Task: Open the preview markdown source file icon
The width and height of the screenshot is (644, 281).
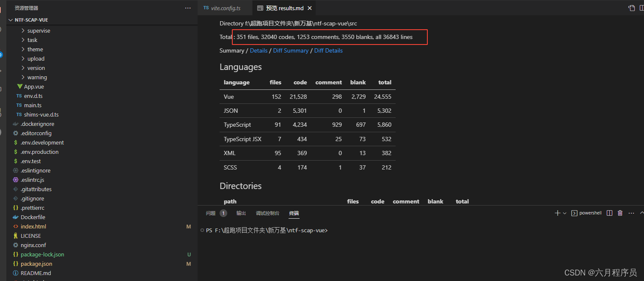Action: click(631, 8)
